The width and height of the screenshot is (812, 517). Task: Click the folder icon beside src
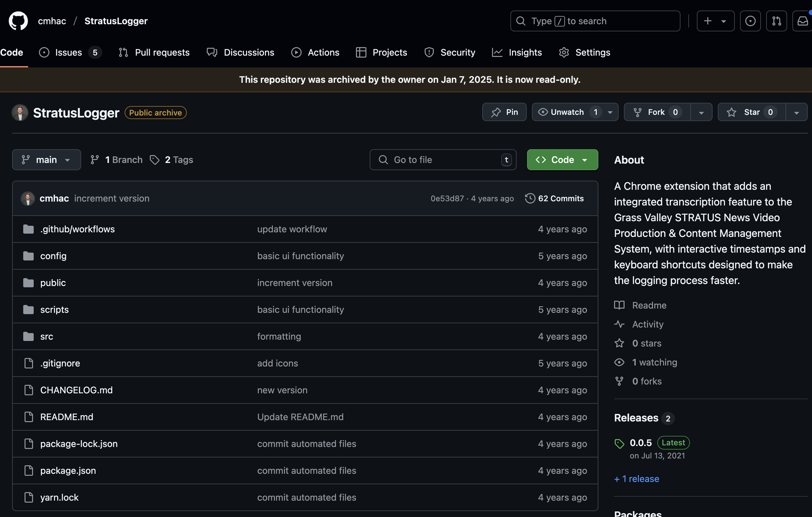click(28, 336)
